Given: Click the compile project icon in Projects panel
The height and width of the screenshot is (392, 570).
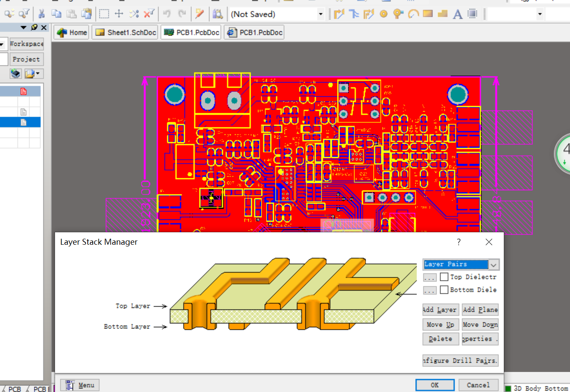Looking at the screenshot, I should [x=16, y=73].
